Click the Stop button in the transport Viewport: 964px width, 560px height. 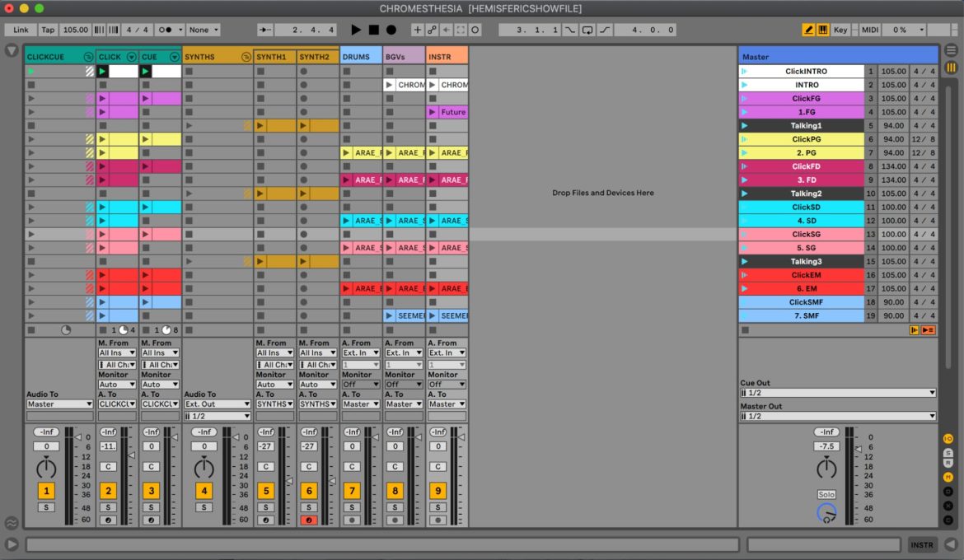point(375,29)
